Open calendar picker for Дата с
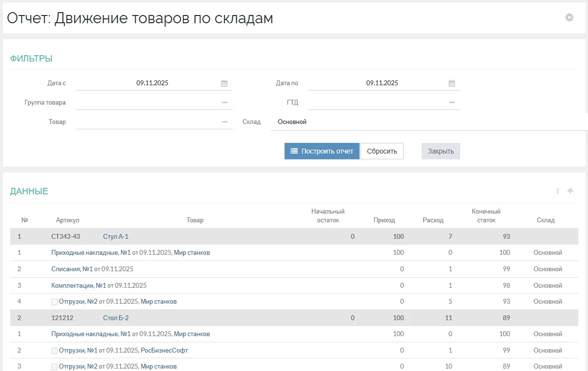The height and width of the screenshot is (371, 588). click(224, 83)
